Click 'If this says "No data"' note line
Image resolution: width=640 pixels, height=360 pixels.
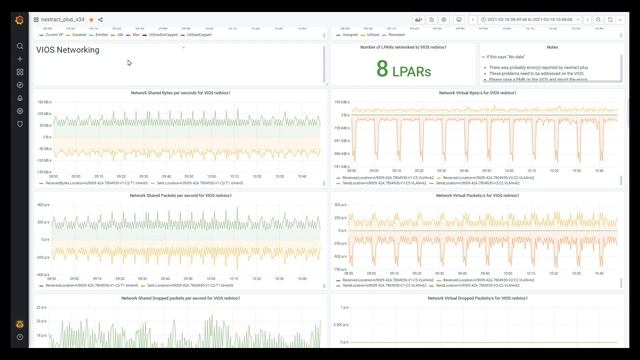505,57
